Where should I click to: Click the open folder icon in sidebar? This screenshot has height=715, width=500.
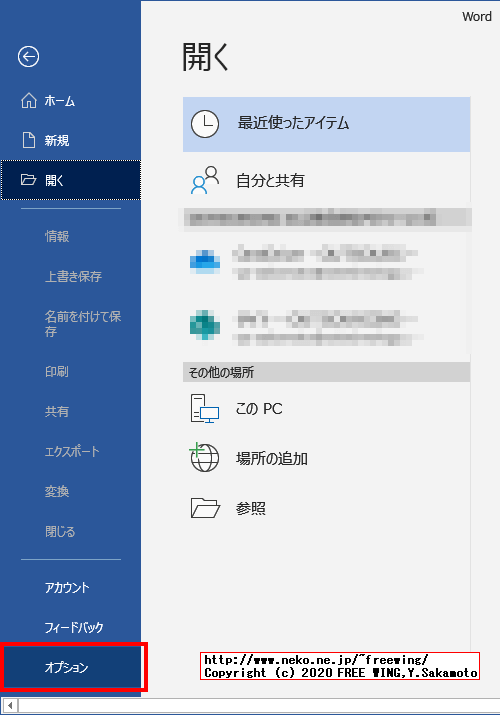(x=28, y=180)
